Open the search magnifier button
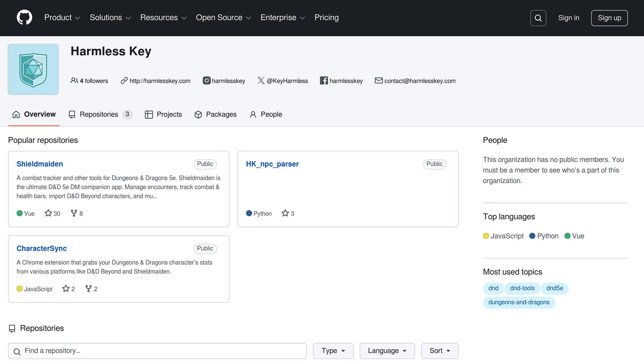Viewport: 644px width, 362px height. point(538,18)
